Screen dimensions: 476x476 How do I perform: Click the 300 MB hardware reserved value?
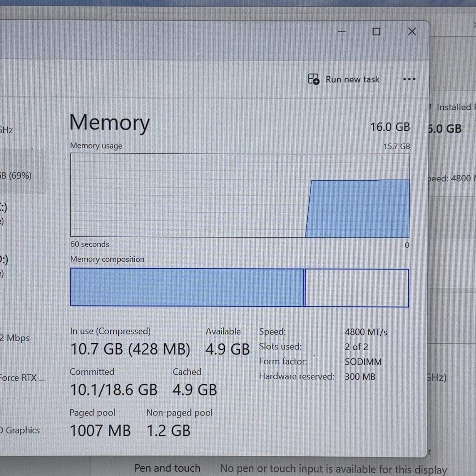click(360, 377)
